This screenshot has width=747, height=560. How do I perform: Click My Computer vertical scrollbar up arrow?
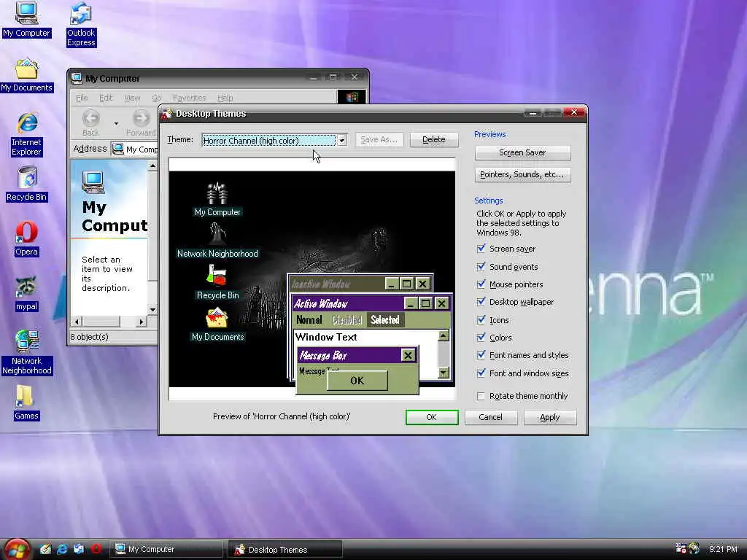(152, 166)
